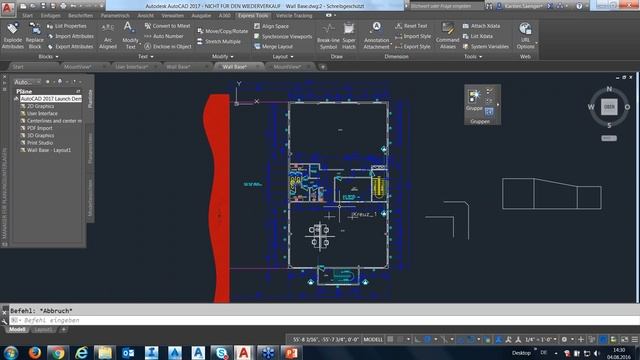Toggle snap mode in status bar
The image size is (640, 360).
pyautogui.click(x=400, y=339)
